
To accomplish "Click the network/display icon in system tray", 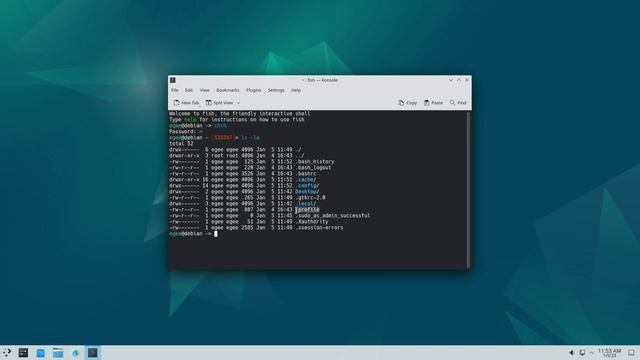I will [x=582, y=353].
